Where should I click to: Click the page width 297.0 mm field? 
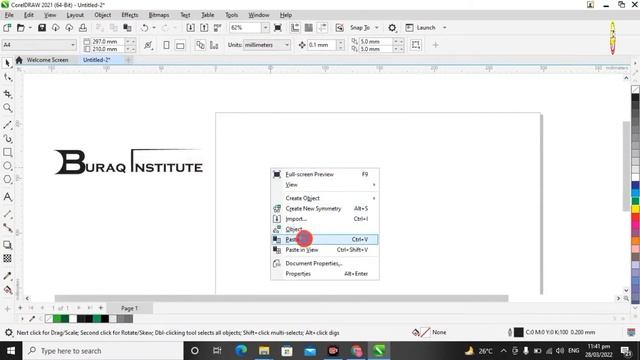[107, 41]
